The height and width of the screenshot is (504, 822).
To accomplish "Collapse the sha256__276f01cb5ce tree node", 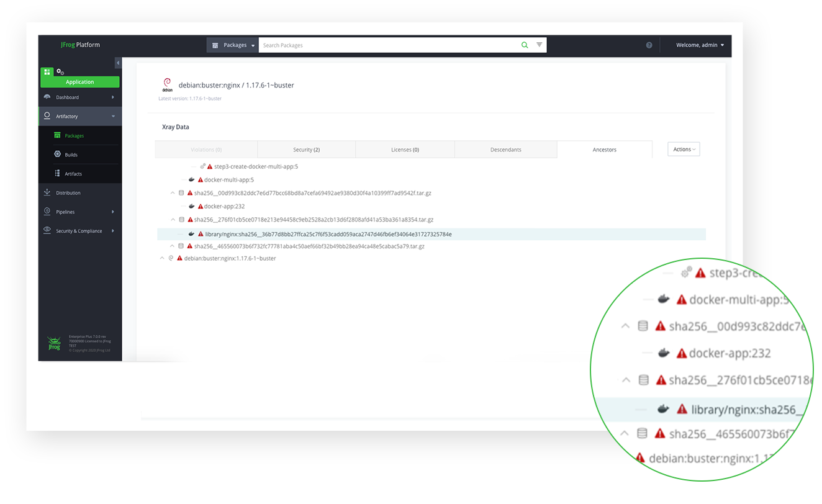I will 173,220.
